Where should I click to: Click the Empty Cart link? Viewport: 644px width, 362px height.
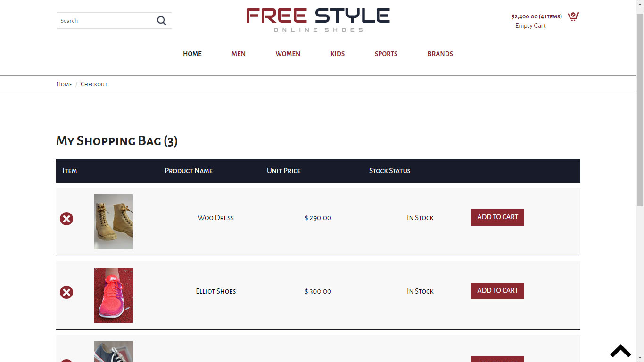coord(530,26)
